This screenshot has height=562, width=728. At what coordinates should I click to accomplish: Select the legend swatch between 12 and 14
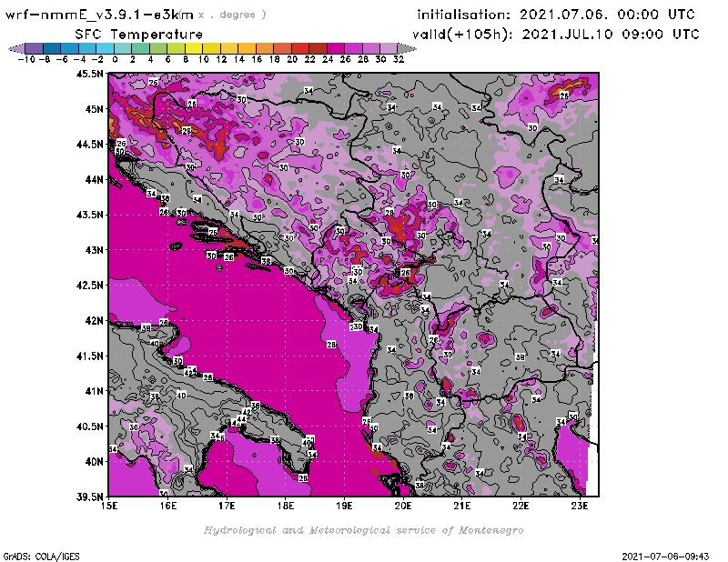[229, 48]
